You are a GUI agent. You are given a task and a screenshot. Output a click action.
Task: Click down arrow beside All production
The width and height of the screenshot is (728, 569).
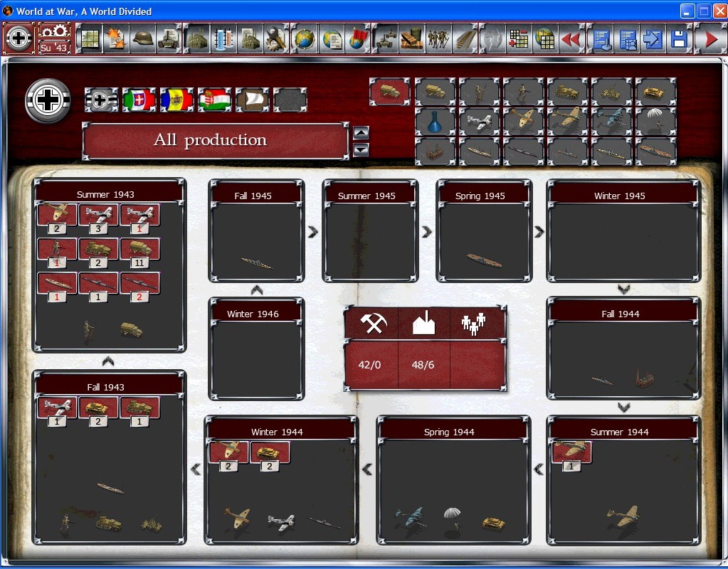[361, 149]
